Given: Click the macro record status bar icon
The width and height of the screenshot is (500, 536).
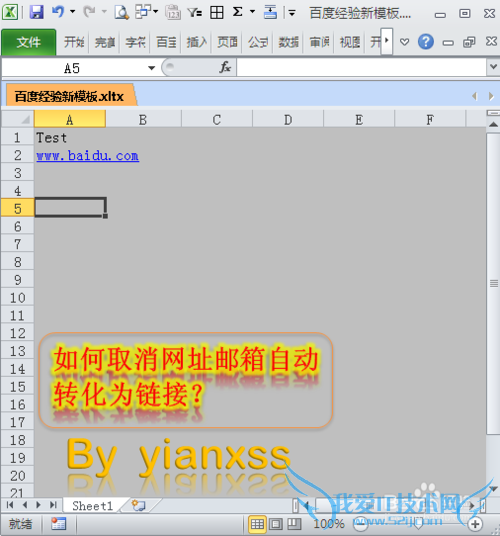Looking at the screenshot, I should 58,524.
